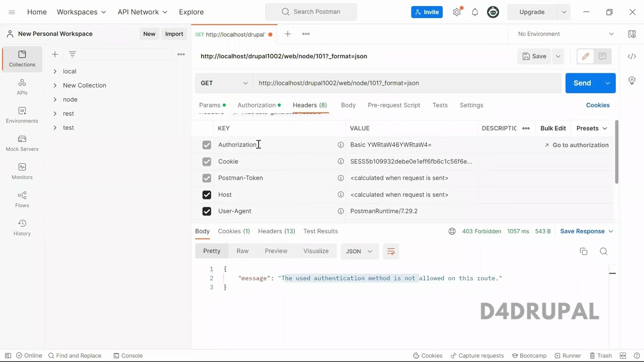This screenshot has width=644, height=362.
Task: Open the Save options arrow
Action: coord(558,56)
